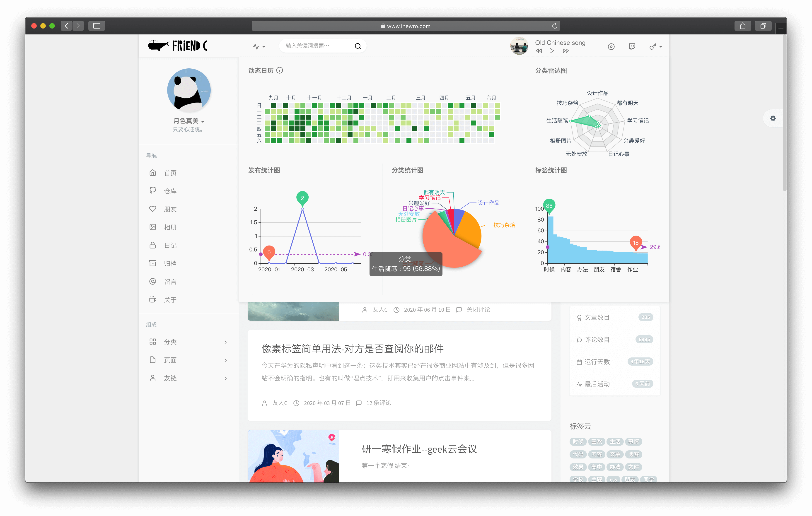Select the 代码 tag in tag cloud
The width and height of the screenshot is (812, 516).
click(x=578, y=454)
